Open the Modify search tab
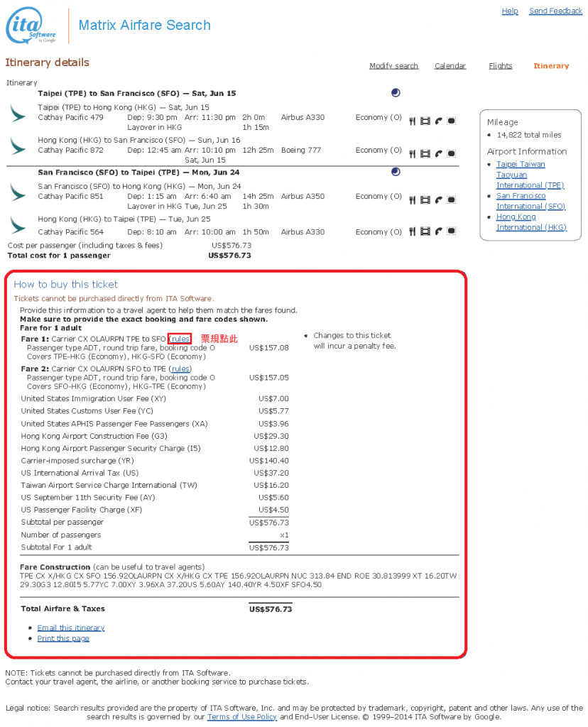The image size is (588, 727). click(x=393, y=66)
